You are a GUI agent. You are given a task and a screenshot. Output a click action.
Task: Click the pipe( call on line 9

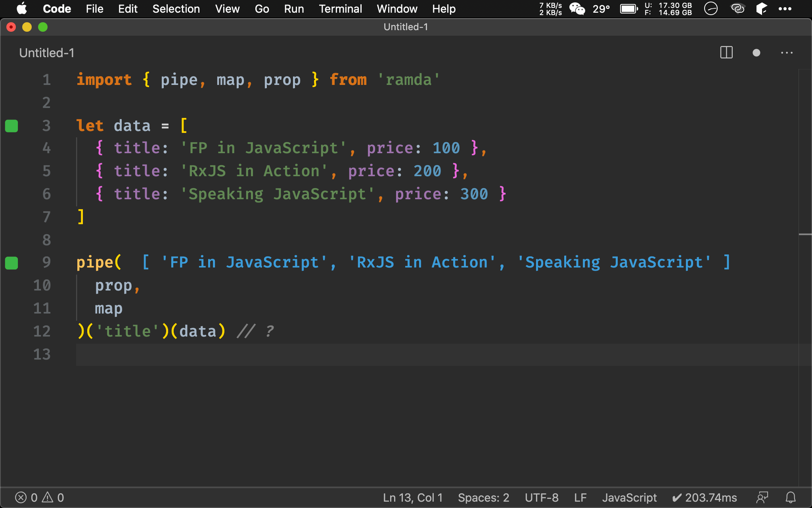99,262
